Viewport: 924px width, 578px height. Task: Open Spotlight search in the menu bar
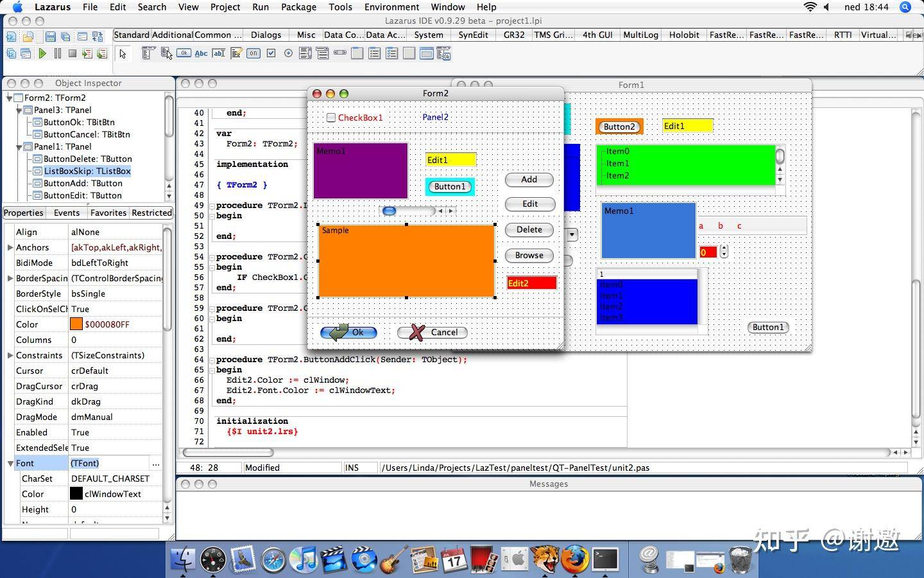[905, 7]
